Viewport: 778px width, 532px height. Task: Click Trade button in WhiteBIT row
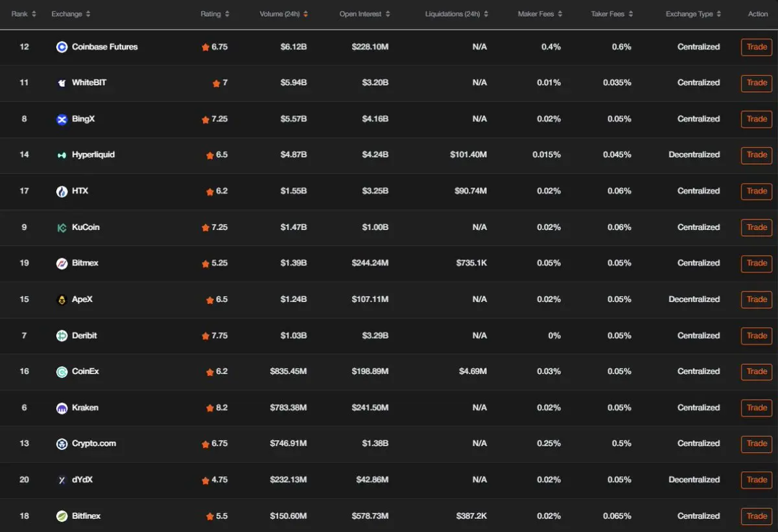point(757,83)
